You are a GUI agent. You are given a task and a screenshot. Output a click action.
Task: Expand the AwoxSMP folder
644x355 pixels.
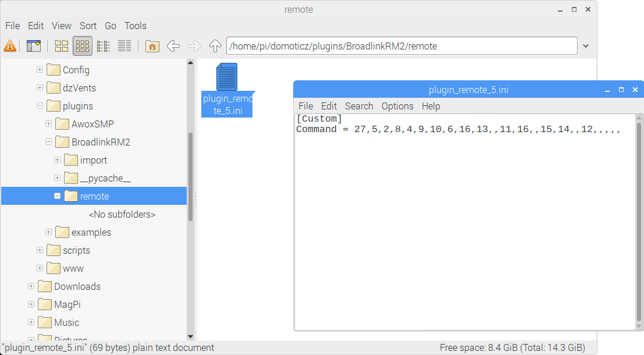point(48,124)
